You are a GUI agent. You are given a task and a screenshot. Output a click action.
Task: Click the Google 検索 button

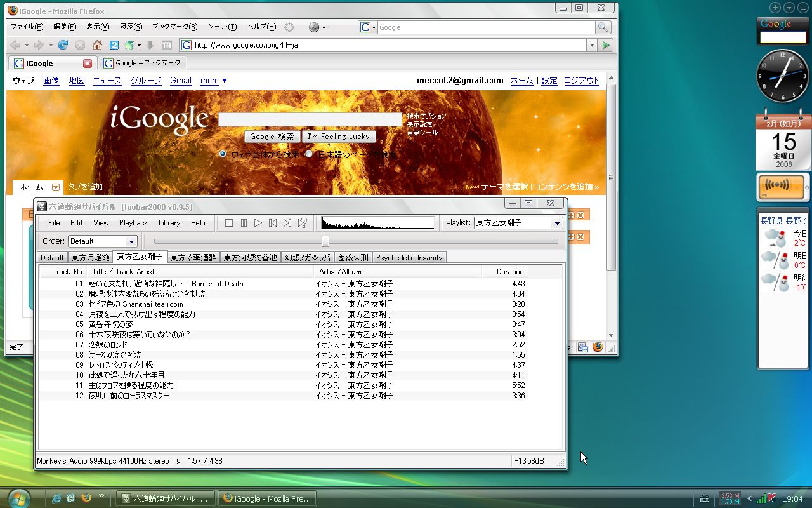pyautogui.click(x=272, y=137)
